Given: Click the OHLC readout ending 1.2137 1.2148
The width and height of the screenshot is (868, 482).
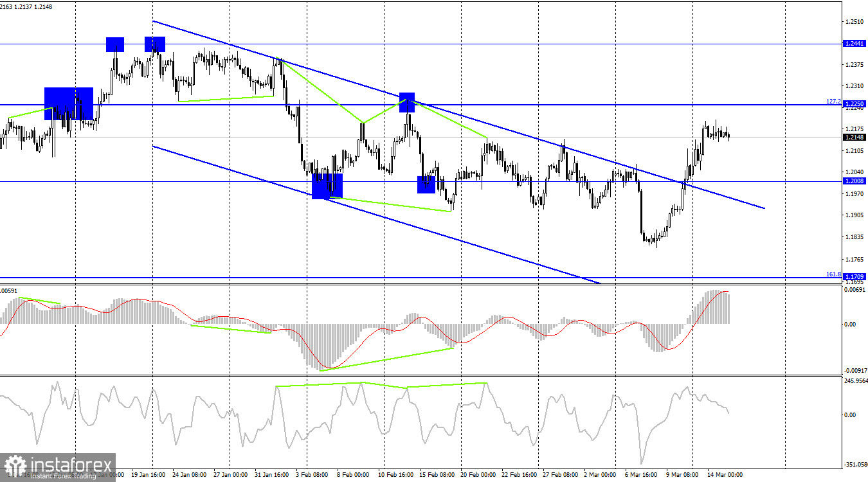Looking at the screenshot, I should 26,7.
